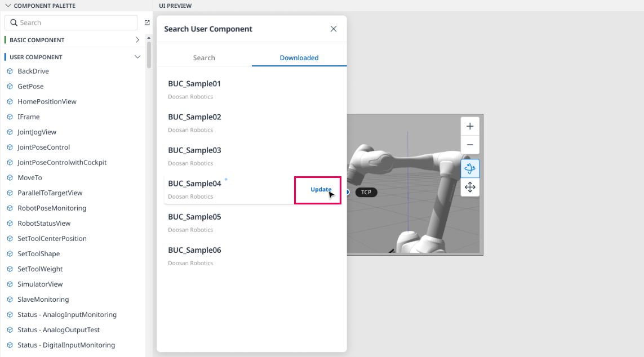Click the zoom in plus icon in 3D viewer

(470, 126)
